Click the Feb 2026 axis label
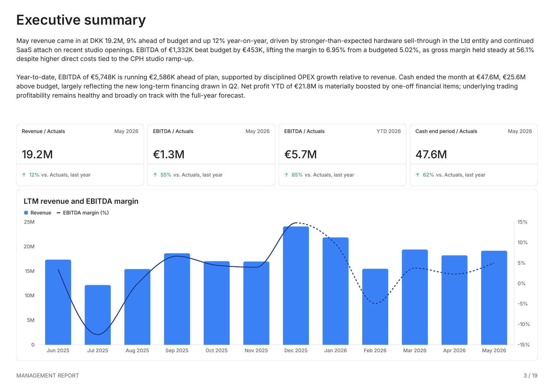 [375, 351]
